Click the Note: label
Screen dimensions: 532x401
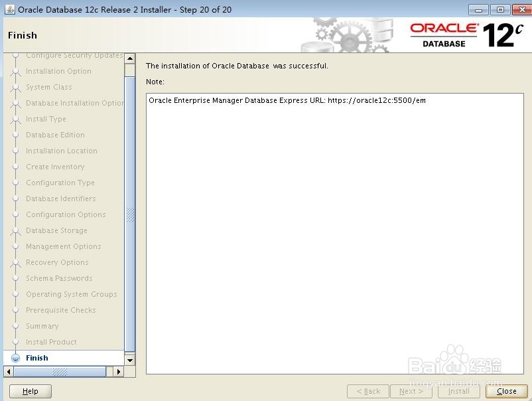pos(155,82)
